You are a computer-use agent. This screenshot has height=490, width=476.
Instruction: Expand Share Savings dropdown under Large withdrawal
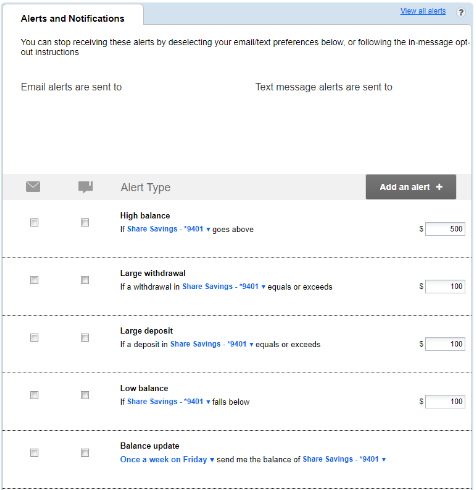pyautogui.click(x=224, y=287)
